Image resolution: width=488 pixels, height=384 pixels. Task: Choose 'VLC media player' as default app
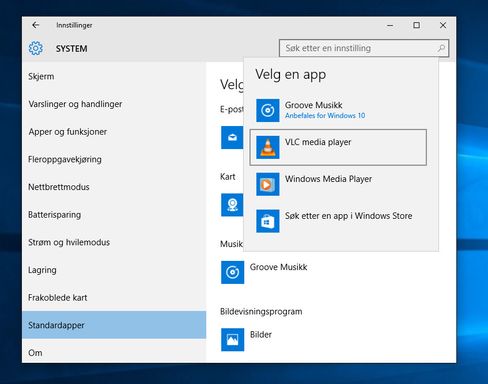[x=338, y=147]
